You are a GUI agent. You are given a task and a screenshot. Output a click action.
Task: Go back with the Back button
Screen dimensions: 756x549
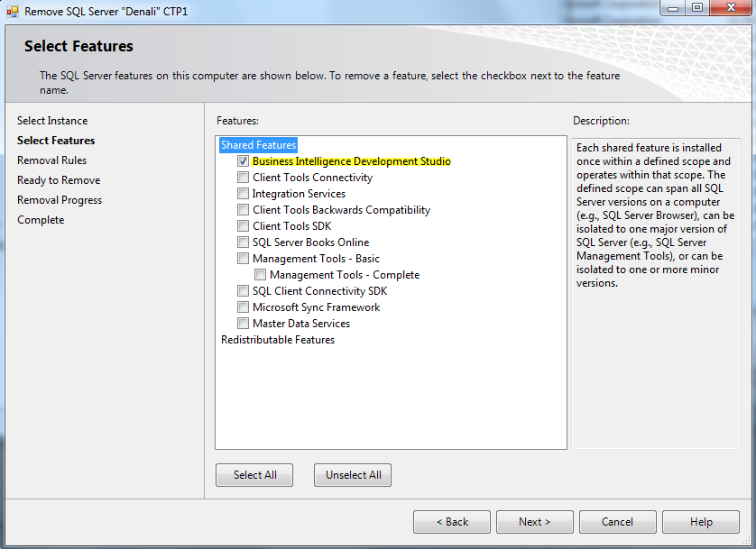(452, 522)
